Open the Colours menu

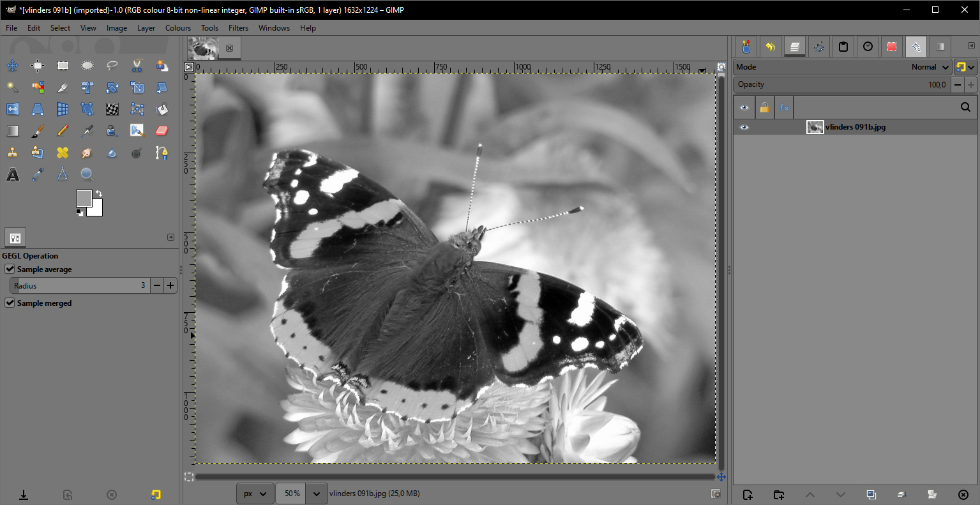click(x=177, y=28)
